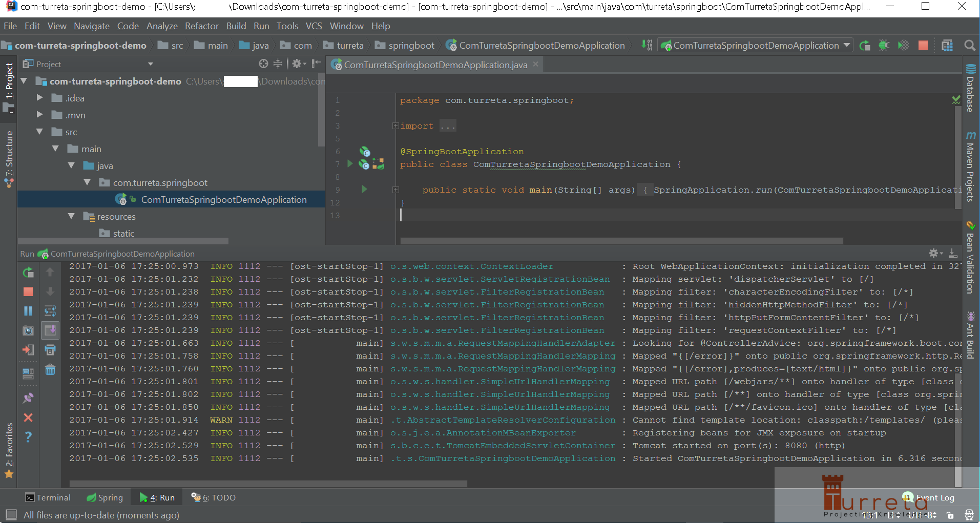The width and height of the screenshot is (980, 523).
Task: Hide the Project tool window icon
Action: tap(317, 64)
